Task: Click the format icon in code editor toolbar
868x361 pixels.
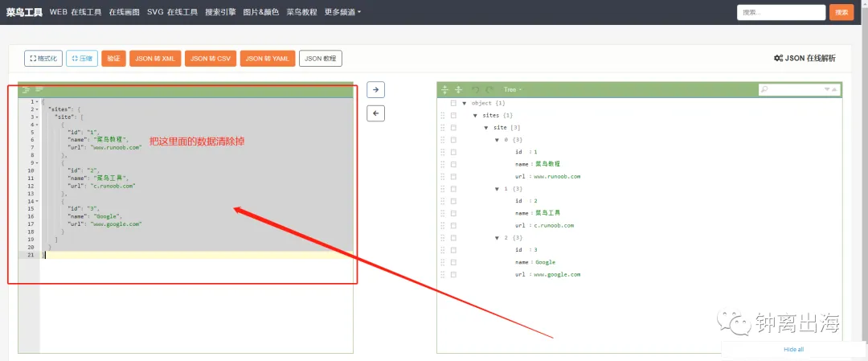Action: (x=26, y=89)
